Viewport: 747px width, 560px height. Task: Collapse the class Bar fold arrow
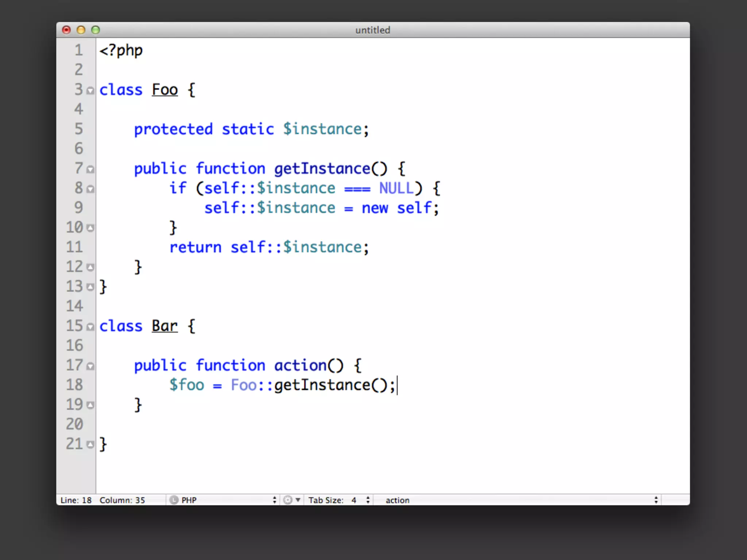90,327
